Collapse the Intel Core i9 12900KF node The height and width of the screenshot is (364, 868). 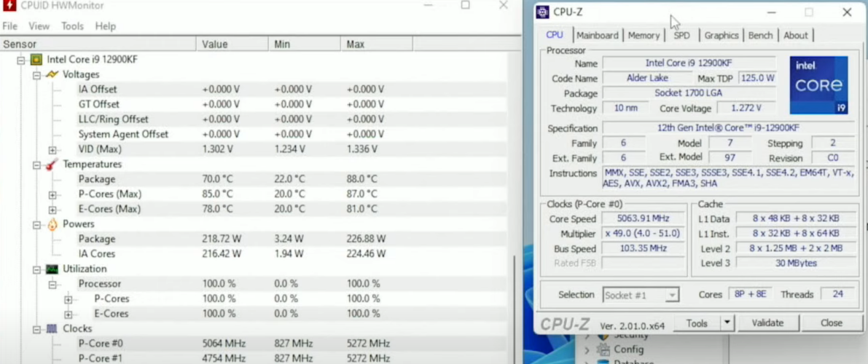pos(21,60)
